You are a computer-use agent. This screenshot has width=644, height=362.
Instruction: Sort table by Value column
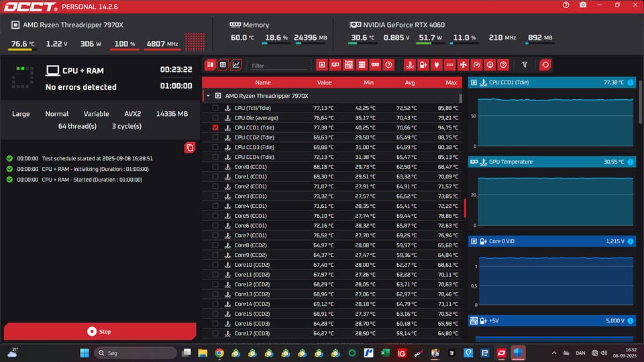[x=324, y=82]
